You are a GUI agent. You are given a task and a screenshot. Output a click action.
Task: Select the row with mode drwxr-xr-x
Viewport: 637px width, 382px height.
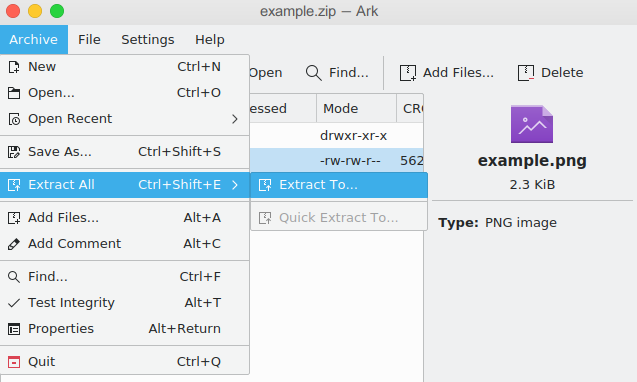click(x=336, y=135)
